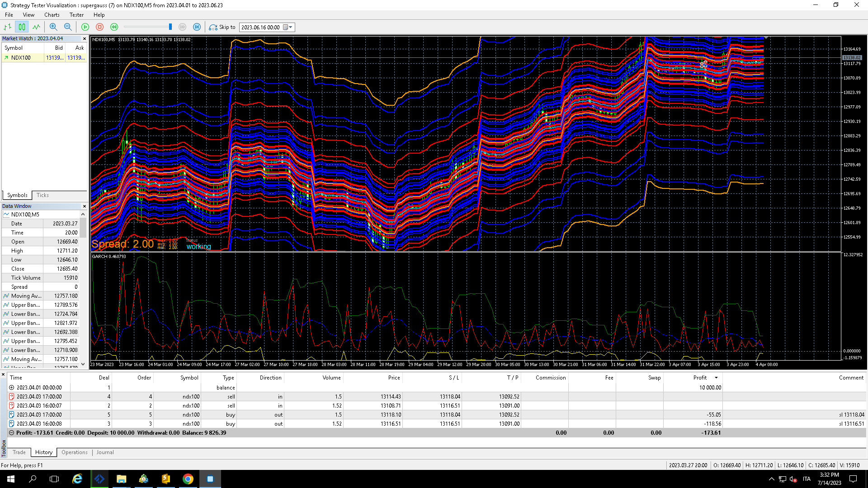The image size is (868, 488).
Task: Switch to the Ticks tab
Action: coord(42,195)
